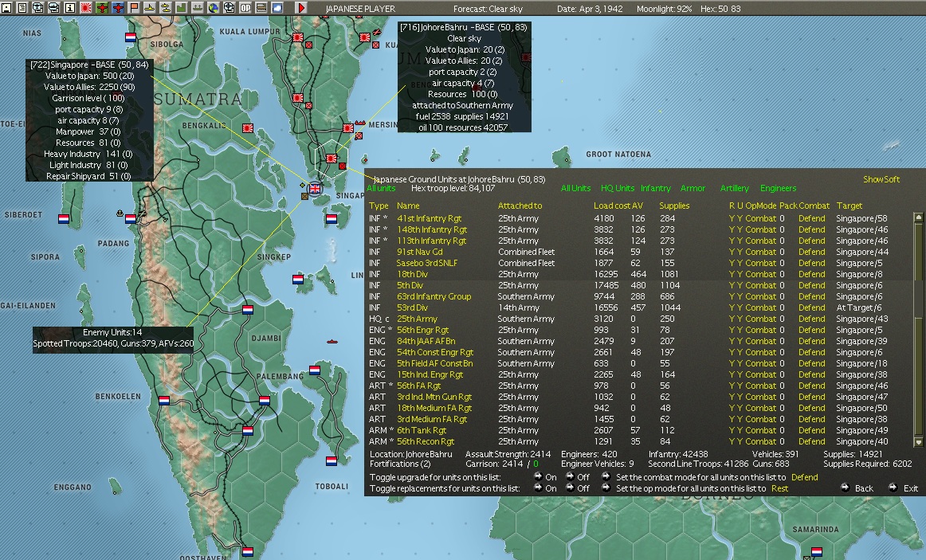Click the Dutch flag base near Benkoelen
This screenshot has width=926, height=560.
click(163, 401)
